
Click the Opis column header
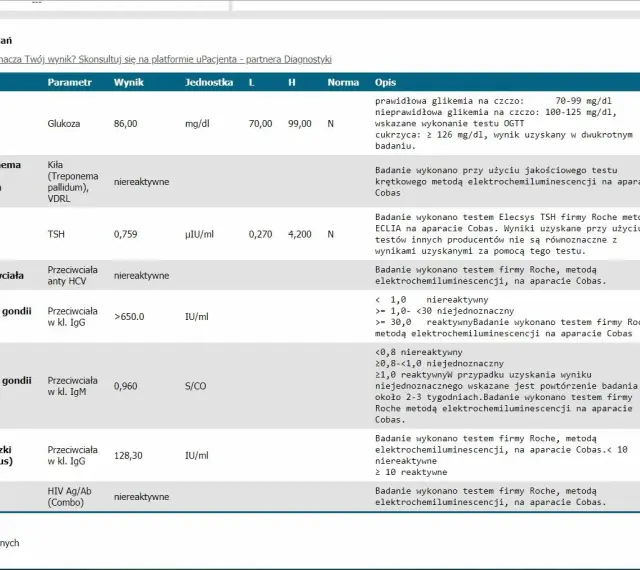pos(385,82)
